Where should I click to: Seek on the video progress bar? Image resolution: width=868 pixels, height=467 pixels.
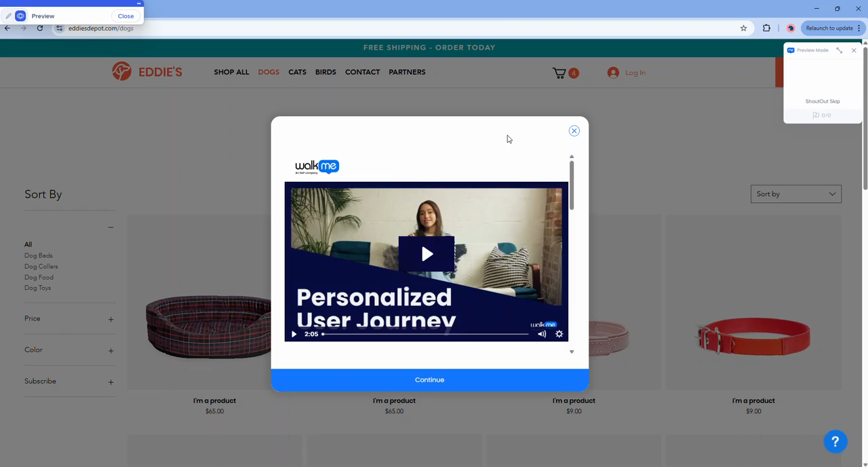click(x=425, y=334)
